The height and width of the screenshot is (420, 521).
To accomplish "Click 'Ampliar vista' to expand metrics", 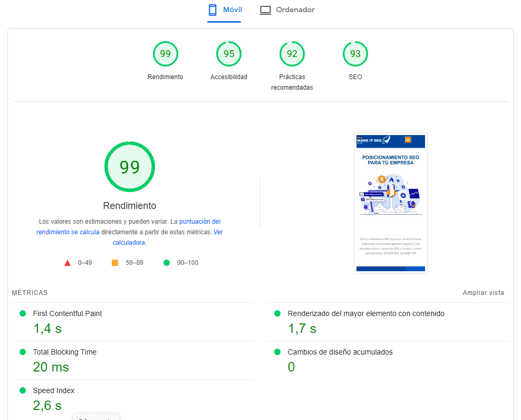I will (483, 293).
